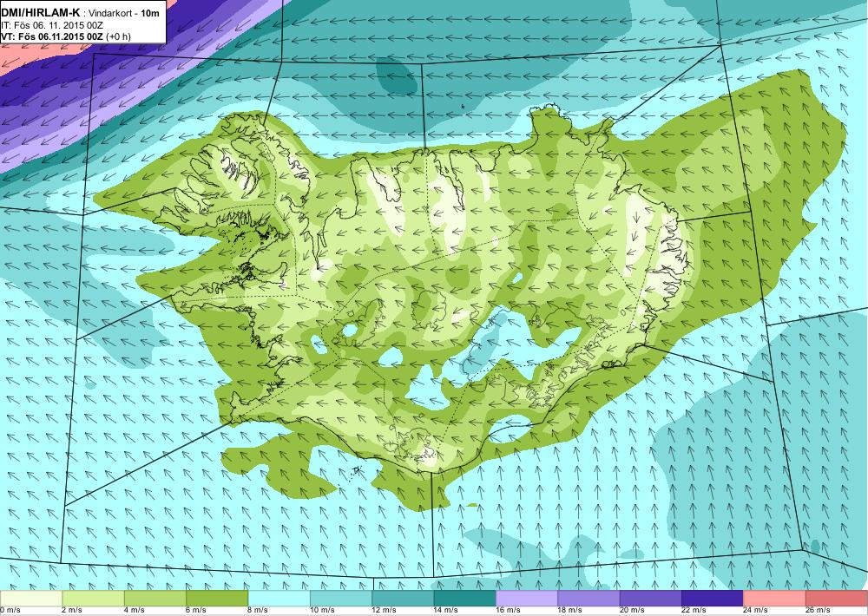The width and height of the screenshot is (868, 616).
Task: Click the '26 m/s' legend label
Action: [818, 610]
